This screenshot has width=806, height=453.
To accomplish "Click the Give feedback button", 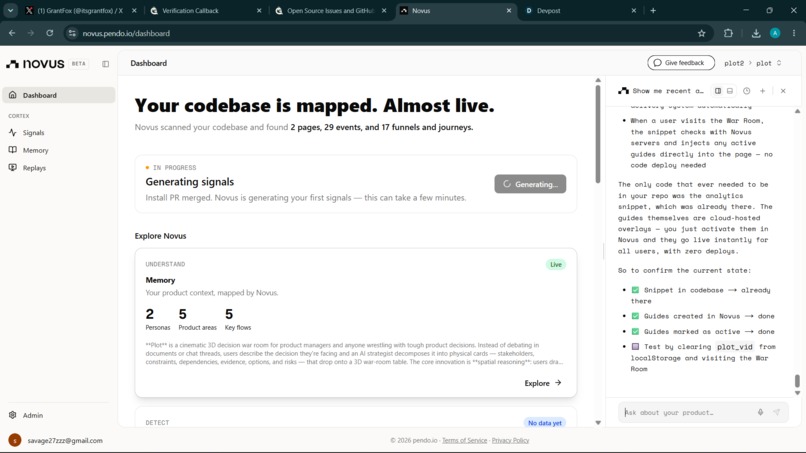I will (x=681, y=63).
